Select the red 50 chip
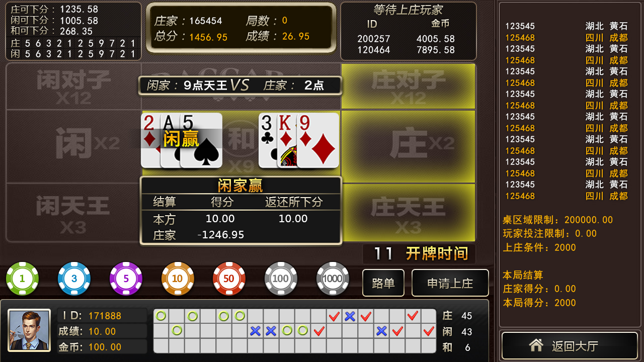Image resolution: width=644 pixels, height=362 pixels. click(x=229, y=279)
